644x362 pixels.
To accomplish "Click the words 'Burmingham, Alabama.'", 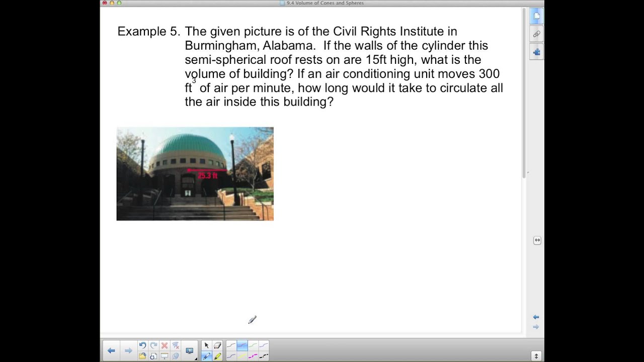I will [x=250, y=46].
